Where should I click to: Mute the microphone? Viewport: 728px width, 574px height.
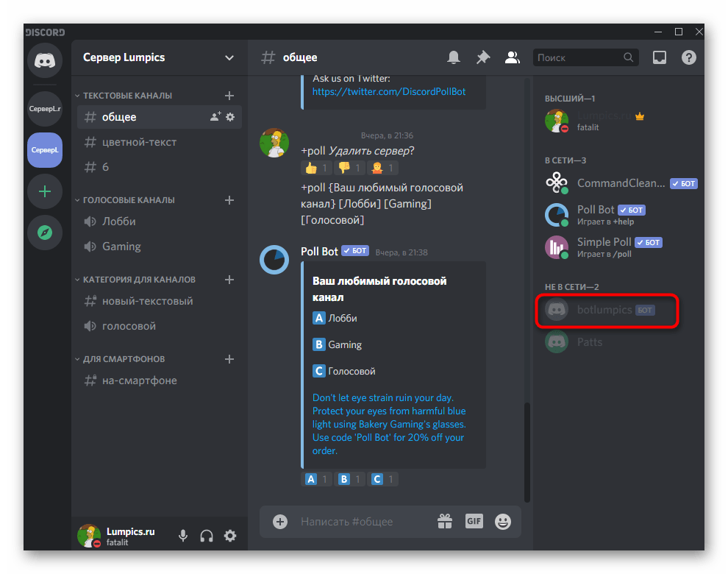[x=183, y=536]
